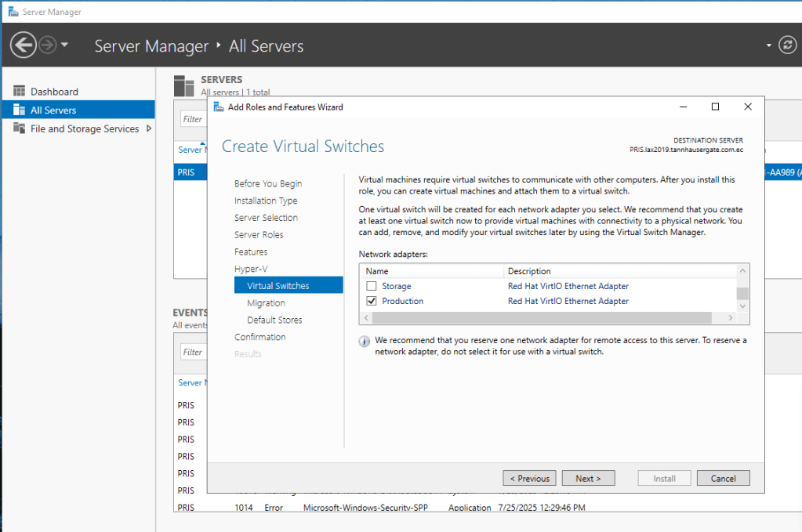The height and width of the screenshot is (532, 802).
Task: Open the Default Stores wizard step
Action: tap(274, 320)
